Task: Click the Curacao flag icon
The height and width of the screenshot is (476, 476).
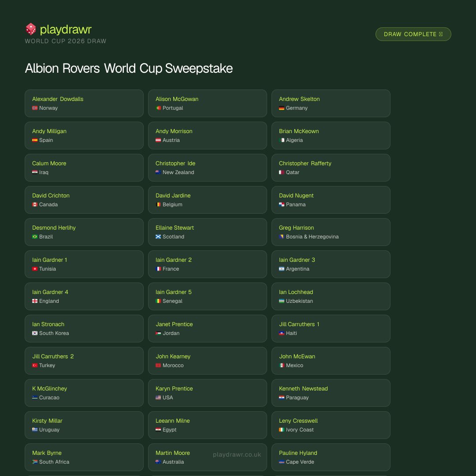Action: (x=35, y=398)
